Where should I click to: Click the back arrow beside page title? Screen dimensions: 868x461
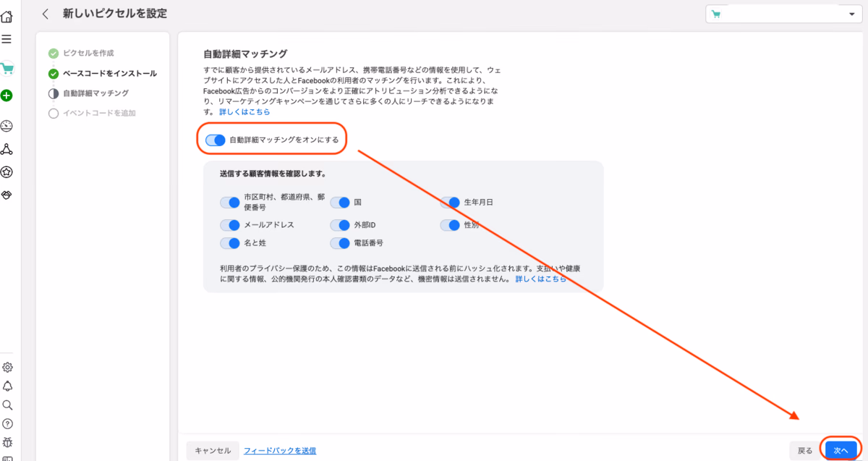(46, 14)
